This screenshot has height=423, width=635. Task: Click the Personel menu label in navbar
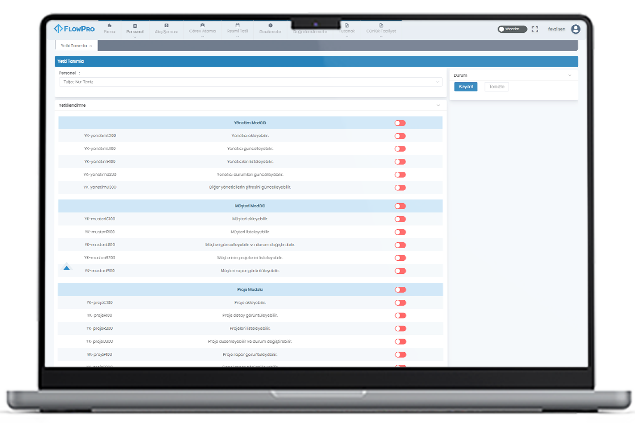coord(135,31)
